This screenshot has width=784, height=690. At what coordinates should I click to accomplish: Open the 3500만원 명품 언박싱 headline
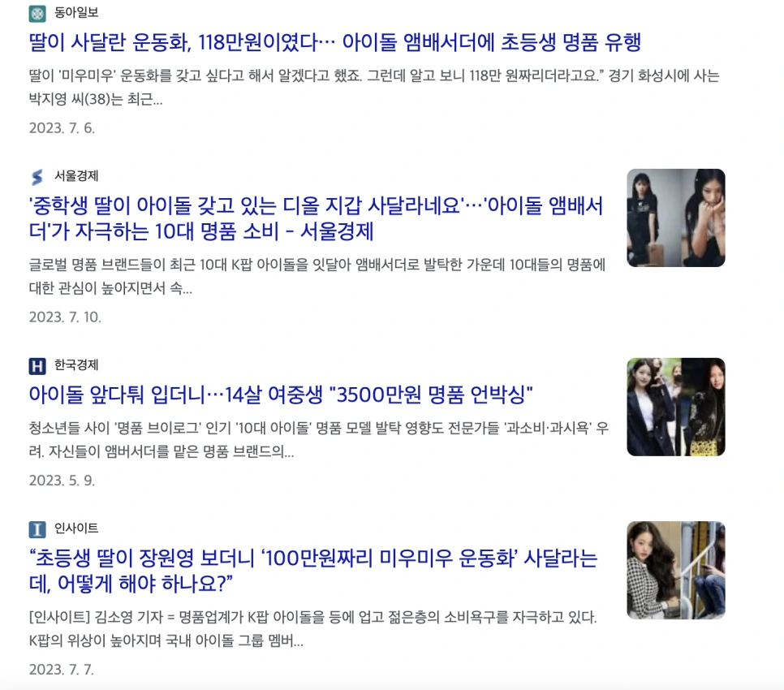point(281,395)
